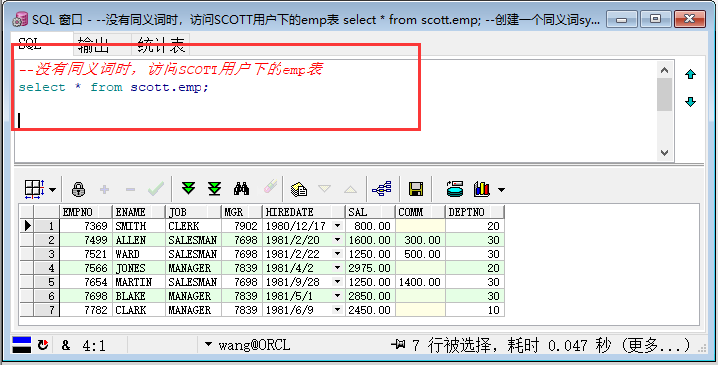718x365 pixels.
Task: Open the chart icon dropdown arrow
Action: click(x=501, y=190)
